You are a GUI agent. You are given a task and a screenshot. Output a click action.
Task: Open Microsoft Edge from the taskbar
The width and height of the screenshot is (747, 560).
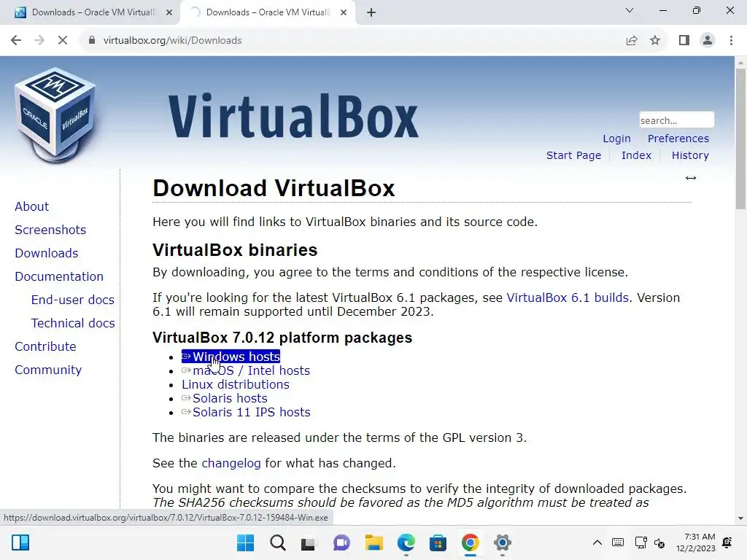406,542
